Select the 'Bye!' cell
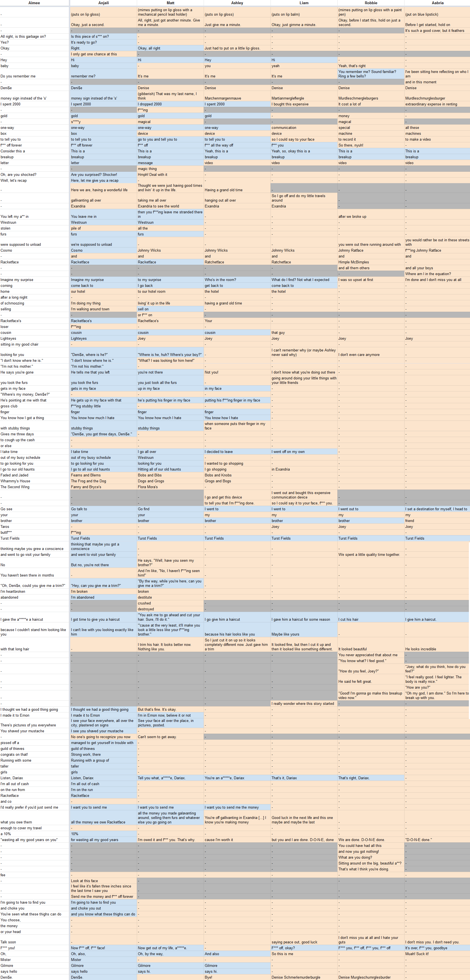This screenshot has height=980, width=470. pos(237,977)
